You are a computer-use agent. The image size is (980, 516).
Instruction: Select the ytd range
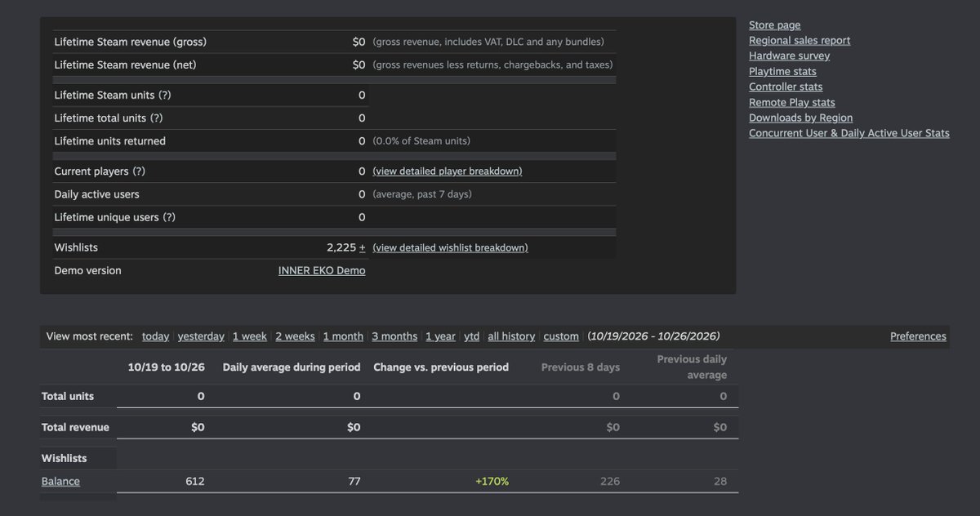[x=472, y=336]
